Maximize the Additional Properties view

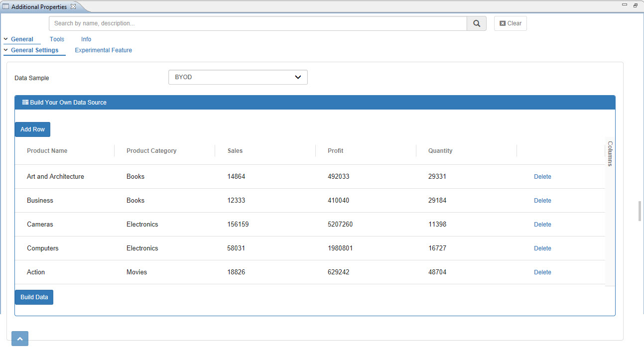coord(636,5)
